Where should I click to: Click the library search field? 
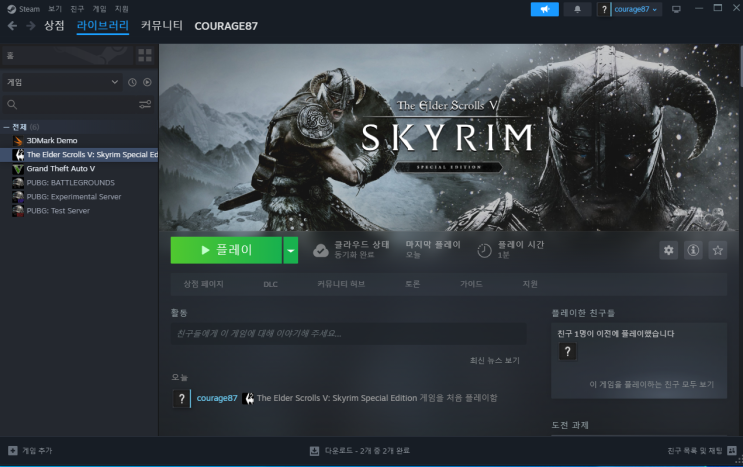point(78,104)
